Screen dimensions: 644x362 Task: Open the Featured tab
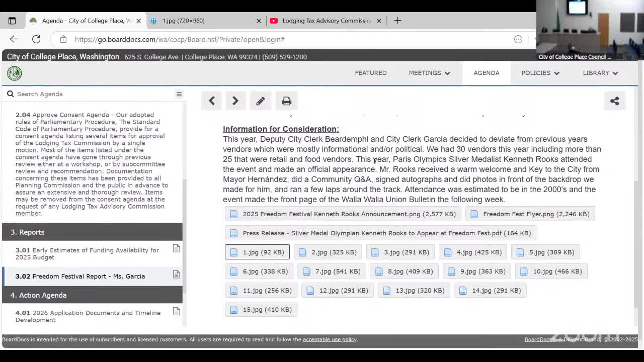(x=371, y=73)
